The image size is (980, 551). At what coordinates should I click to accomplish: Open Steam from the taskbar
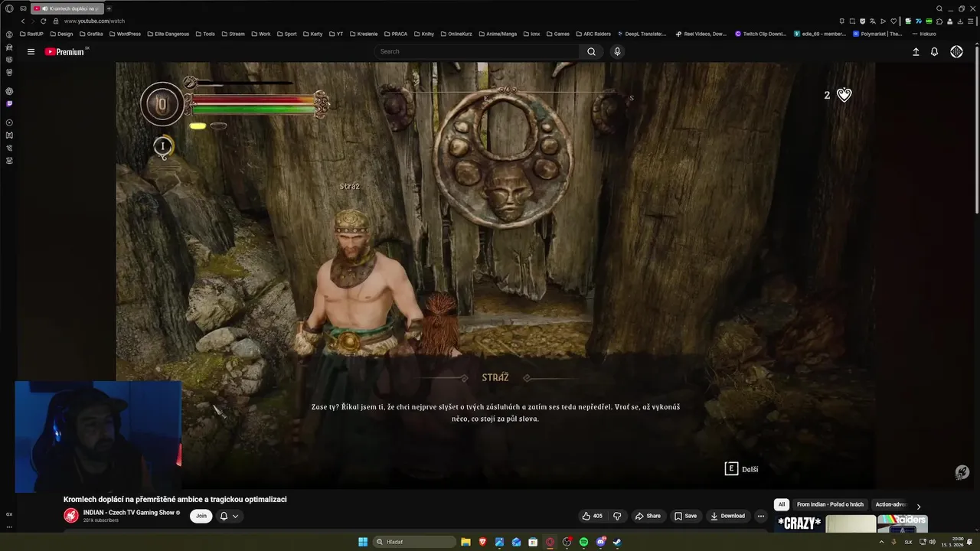pyautogui.click(x=617, y=542)
